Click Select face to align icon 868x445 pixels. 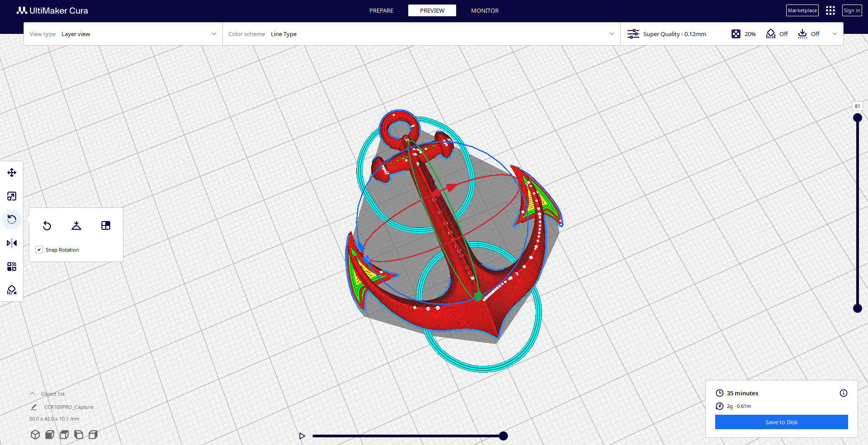[x=106, y=225]
